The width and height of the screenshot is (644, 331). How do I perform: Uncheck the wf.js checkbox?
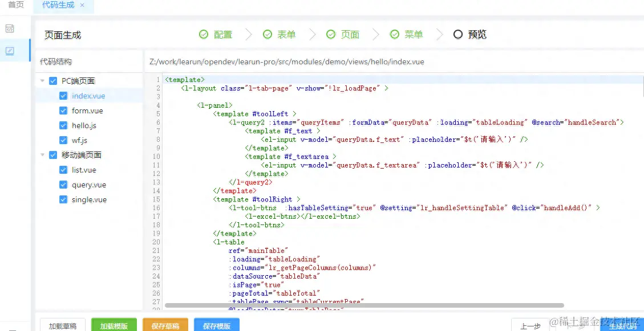[x=63, y=140]
